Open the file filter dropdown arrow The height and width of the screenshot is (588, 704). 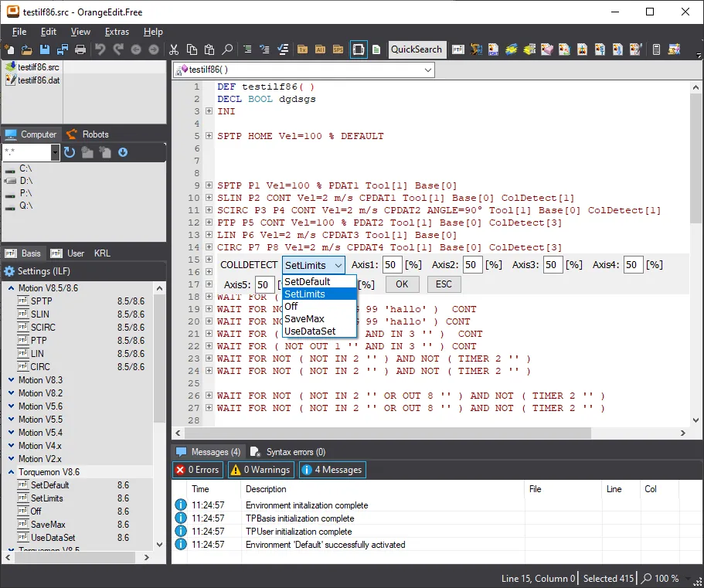click(x=55, y=153)
